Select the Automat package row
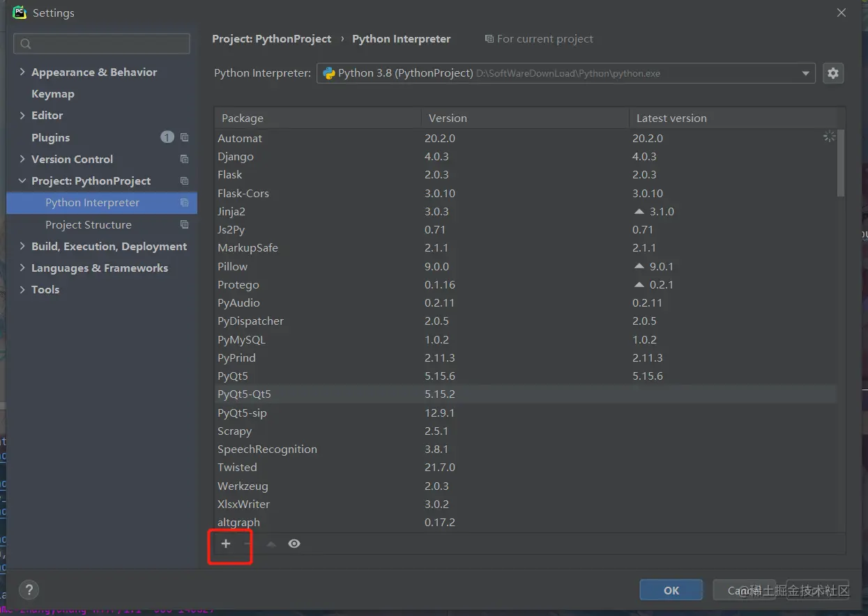The image size is (868, 616). tap(526, 138)
